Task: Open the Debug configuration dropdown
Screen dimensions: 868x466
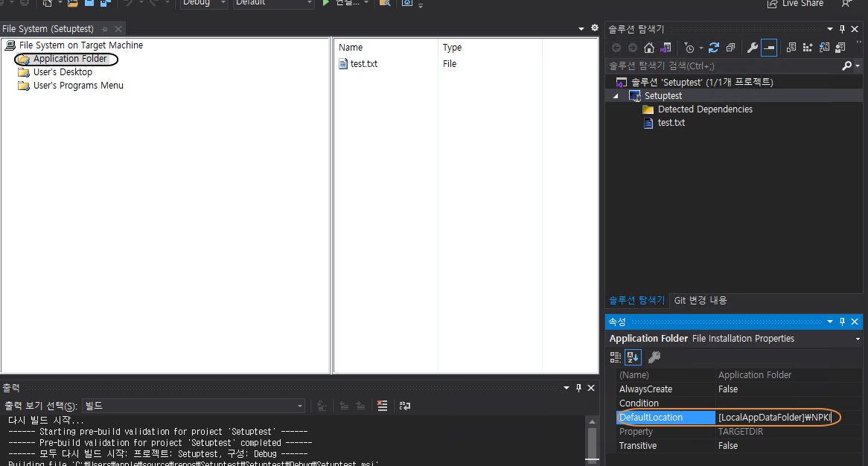Action: point(202,3)
